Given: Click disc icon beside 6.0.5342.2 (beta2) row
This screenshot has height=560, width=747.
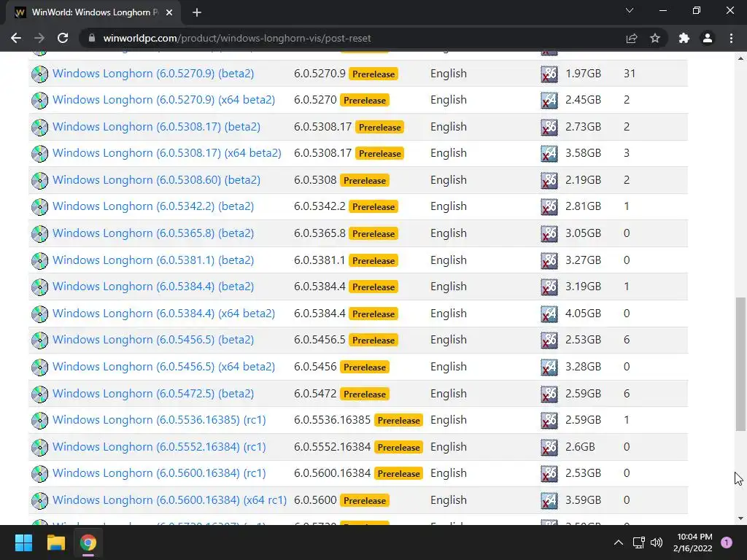Looking at the screenshot, I should click(39, 206).
